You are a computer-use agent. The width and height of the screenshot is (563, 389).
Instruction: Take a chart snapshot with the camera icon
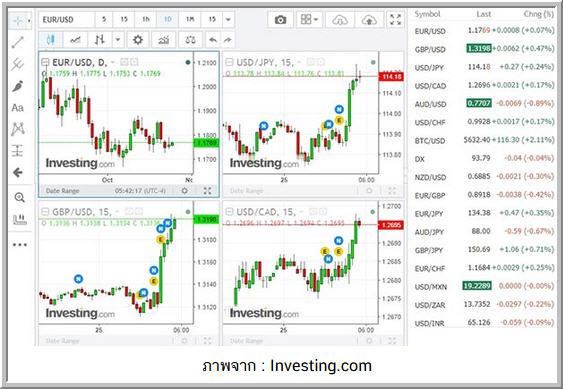coord(280,20)
